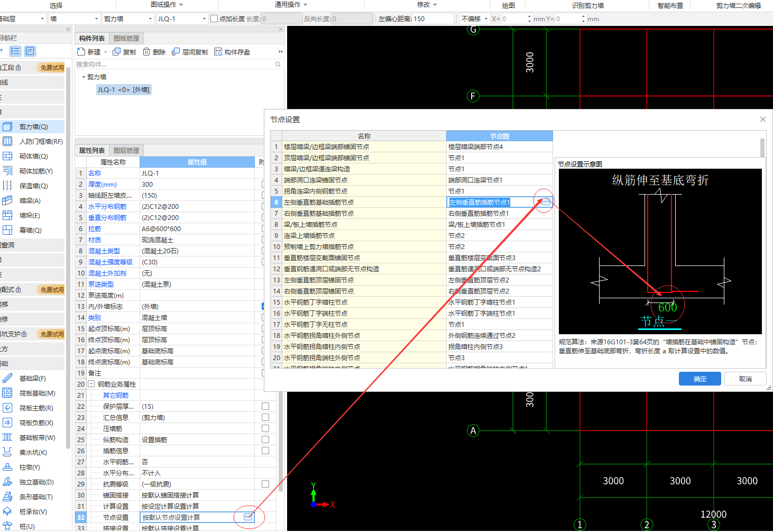Open the 新建 dropdown arrow
The width and height of the screenshot is (773, 532).
(x=105, y=52)
